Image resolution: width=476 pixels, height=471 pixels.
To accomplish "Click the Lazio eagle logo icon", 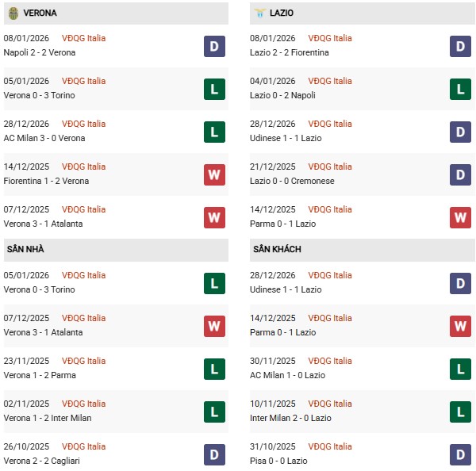I will click(260, 13).
